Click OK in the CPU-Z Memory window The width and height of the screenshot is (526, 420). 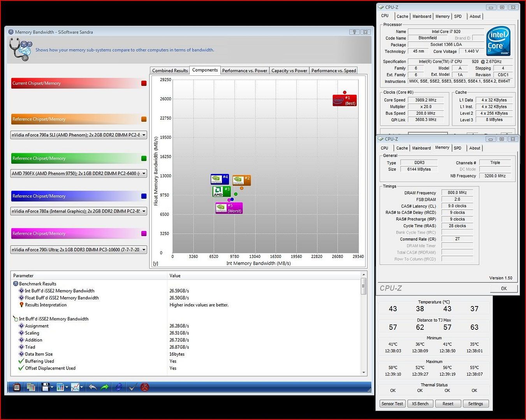coord(504,289)
